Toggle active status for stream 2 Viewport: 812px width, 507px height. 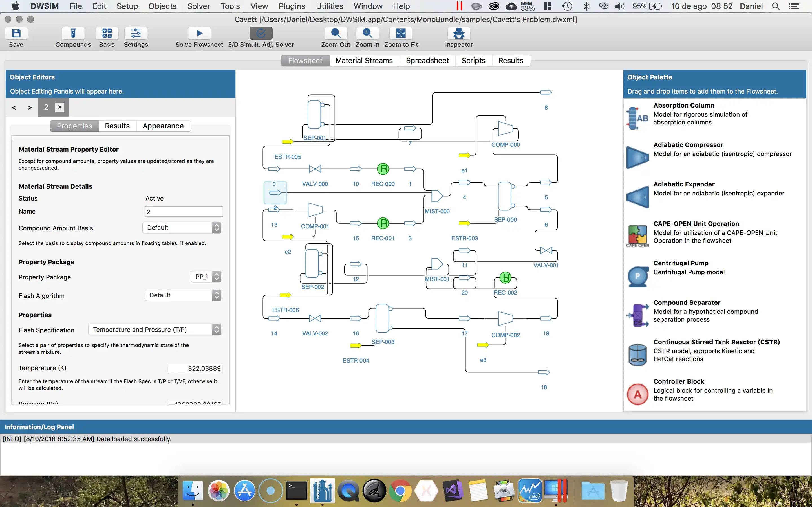154,198
